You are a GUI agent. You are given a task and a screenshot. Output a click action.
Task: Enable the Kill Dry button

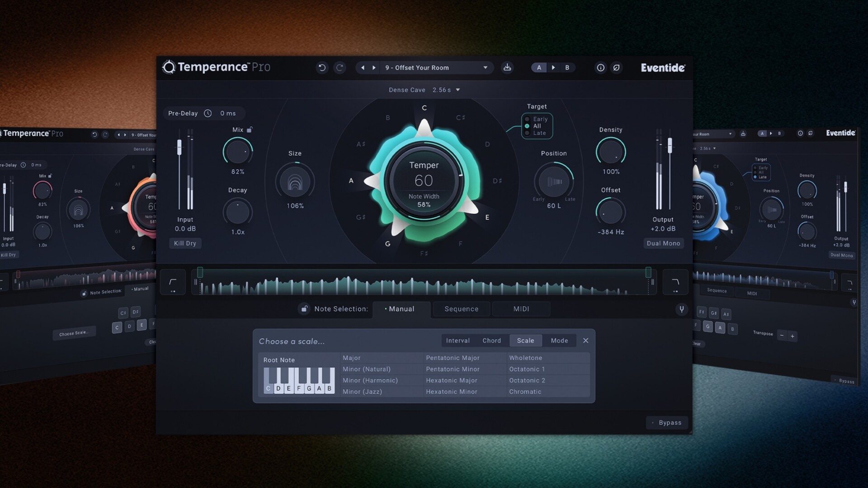point(185,243)
